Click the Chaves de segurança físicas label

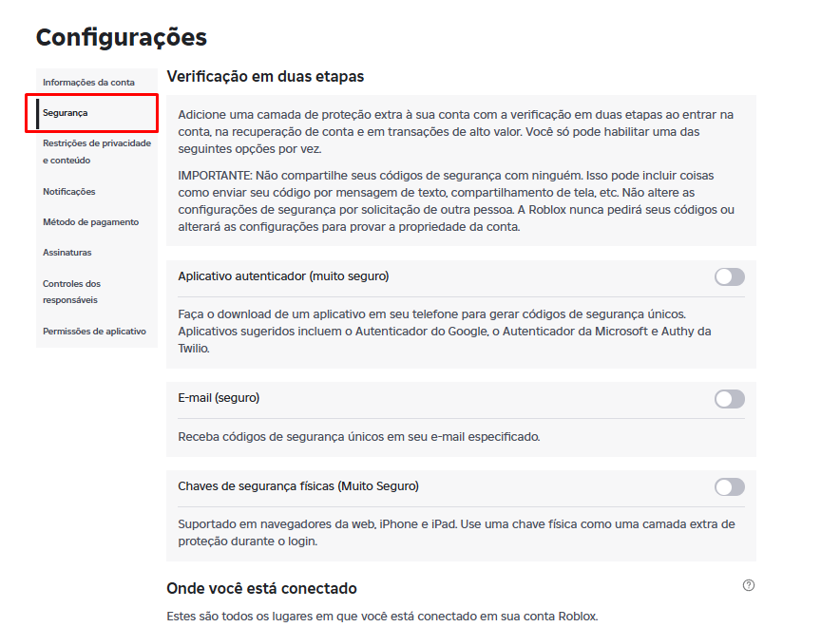click(x=298, y=486)
